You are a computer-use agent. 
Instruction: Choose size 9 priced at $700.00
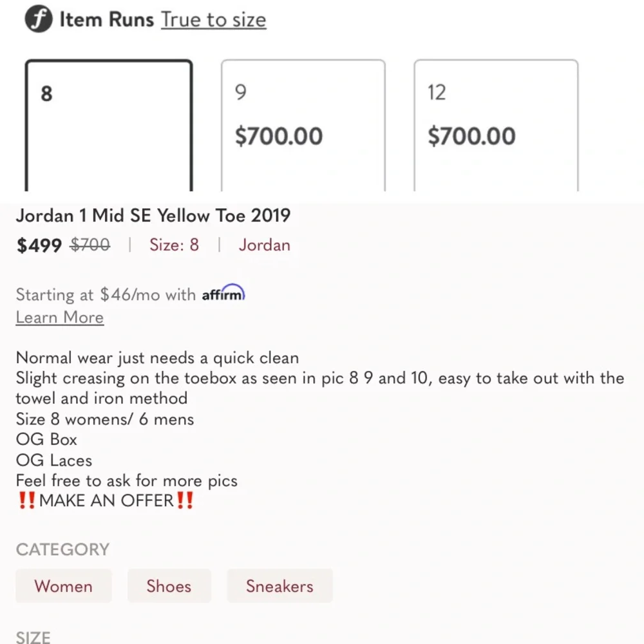[303, 126]
